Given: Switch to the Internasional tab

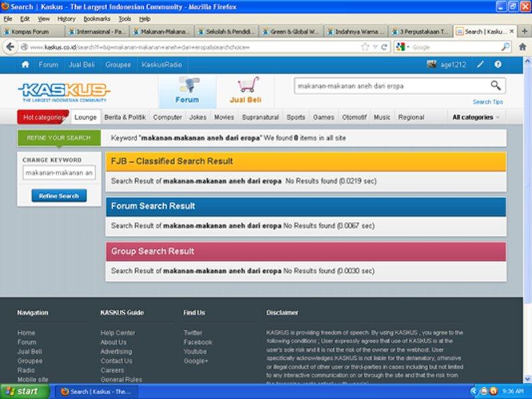Looking at the screenshot, I should pyautogui.click(x=97, y=31).
